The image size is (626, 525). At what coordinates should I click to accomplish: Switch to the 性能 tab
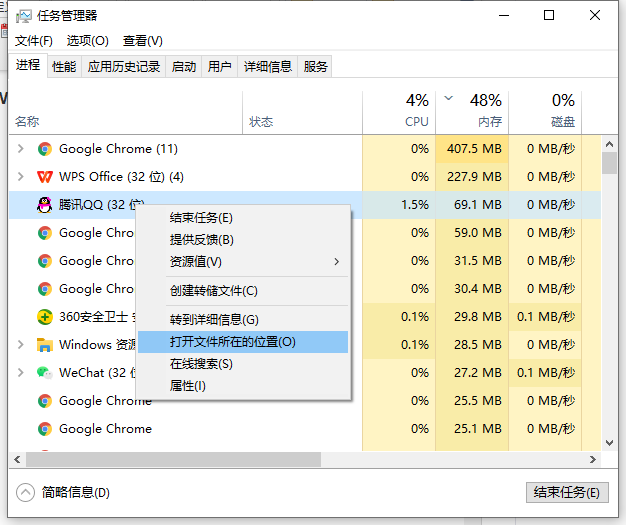tap(64, 67)
